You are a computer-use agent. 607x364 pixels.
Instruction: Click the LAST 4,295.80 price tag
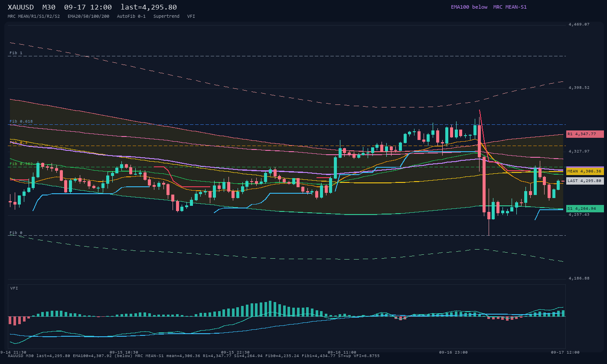tap(585, 181)
